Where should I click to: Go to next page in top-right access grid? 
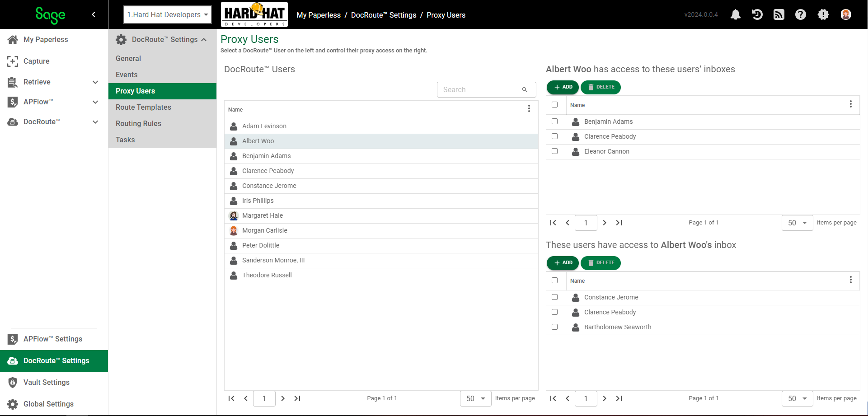(x=605, y=223)
